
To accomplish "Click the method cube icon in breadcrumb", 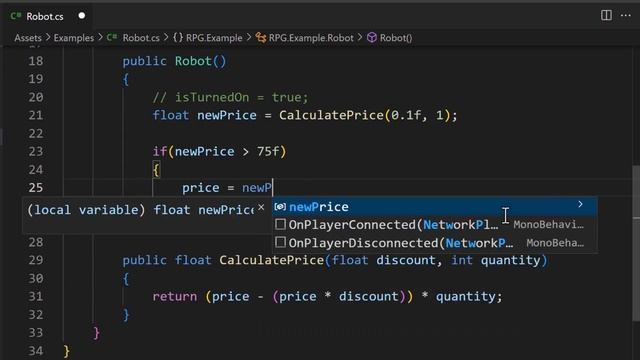I will [372, 38].
